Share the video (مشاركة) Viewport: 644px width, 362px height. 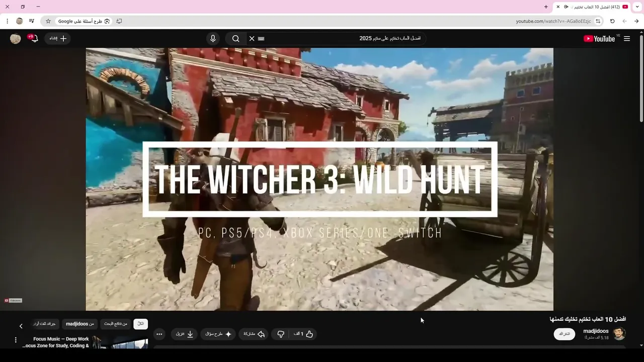(254, 334)
